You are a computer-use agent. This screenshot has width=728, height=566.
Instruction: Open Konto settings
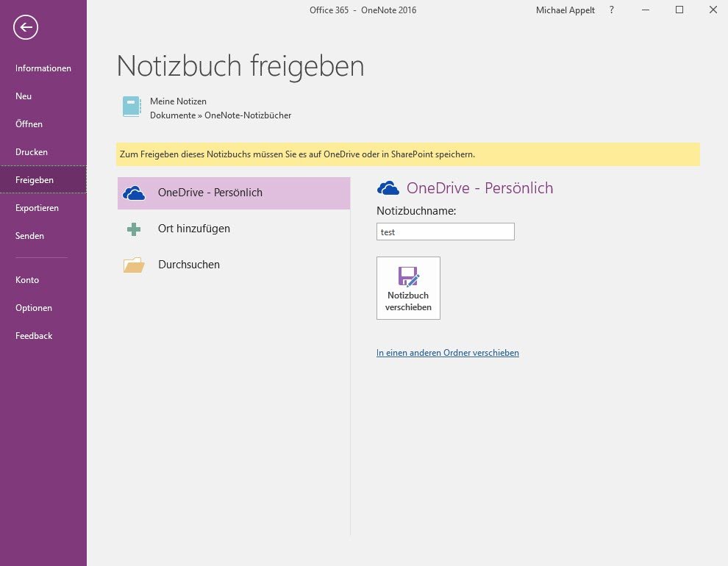pos(43,280)
